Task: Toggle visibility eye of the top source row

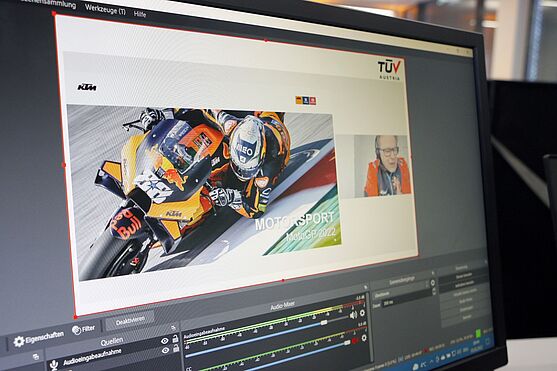Action: click(164, 341)
